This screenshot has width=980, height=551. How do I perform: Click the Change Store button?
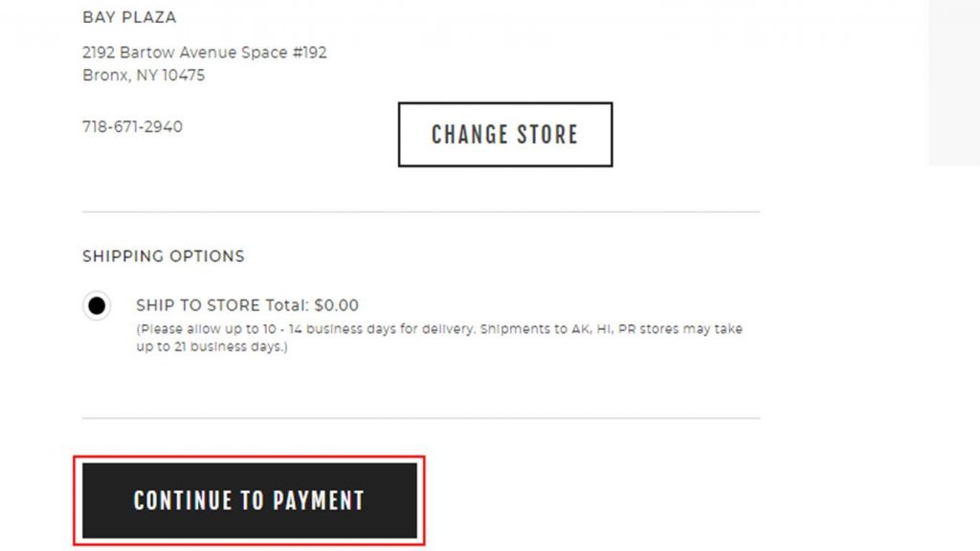click(x=505, y=134)
